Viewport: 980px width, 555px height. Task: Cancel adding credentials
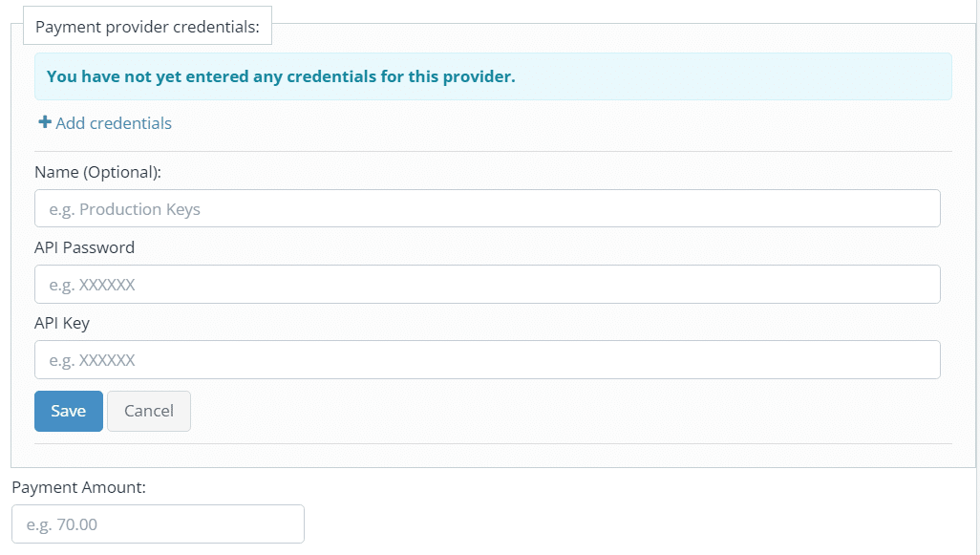coord(149,412)
